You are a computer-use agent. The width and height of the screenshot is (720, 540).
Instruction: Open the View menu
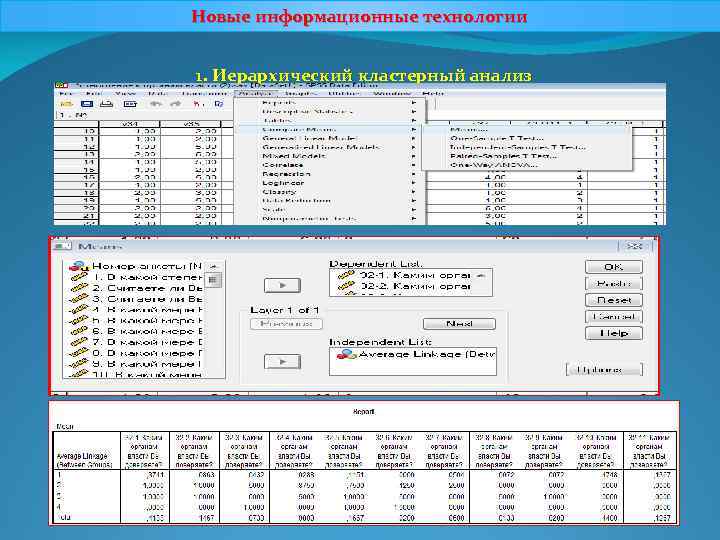coord(125,93)
